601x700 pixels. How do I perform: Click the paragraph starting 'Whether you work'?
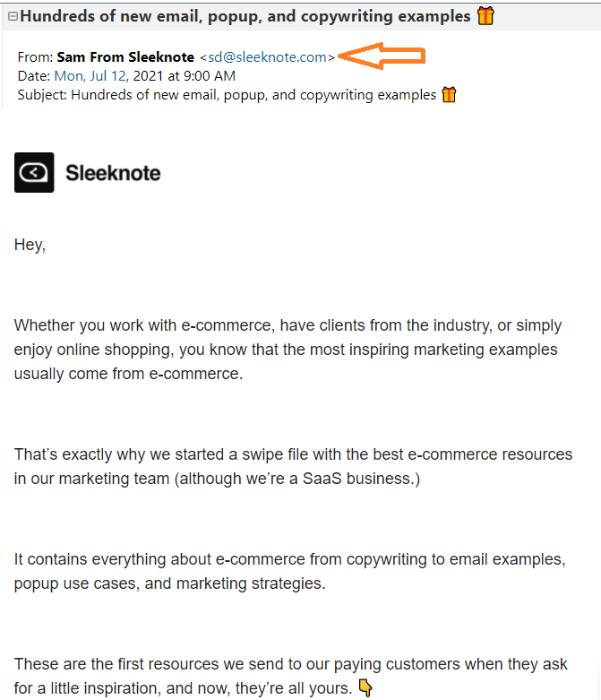click(x=288, y=350)
